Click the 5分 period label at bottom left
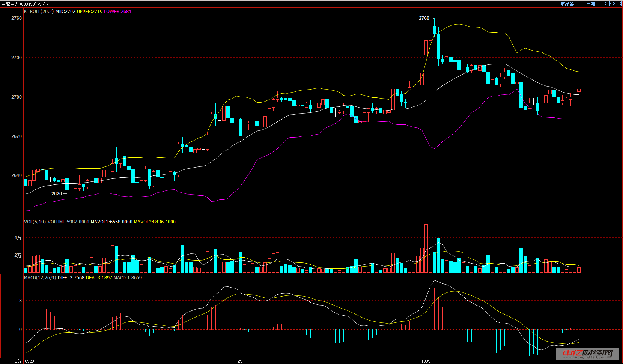 point(18,361)
